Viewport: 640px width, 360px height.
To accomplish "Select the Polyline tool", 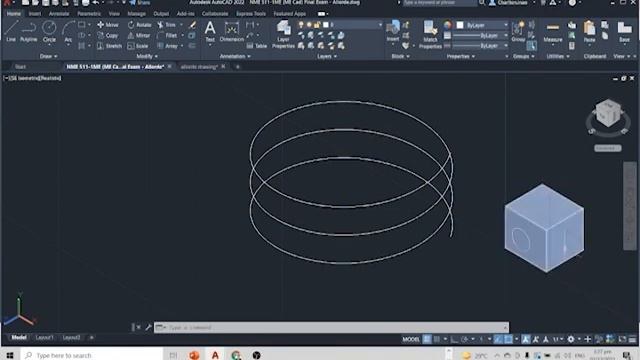I will [29, 31].
